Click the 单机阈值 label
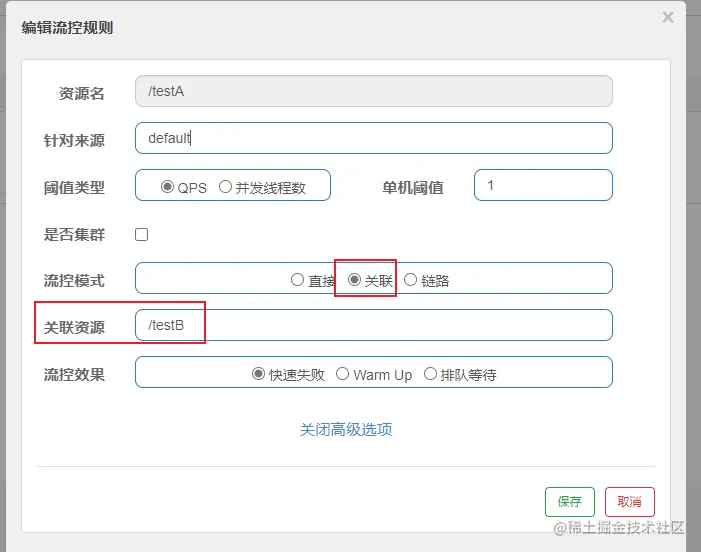The width and height of the screenshot is (701, 552). (x=413, y=187)
